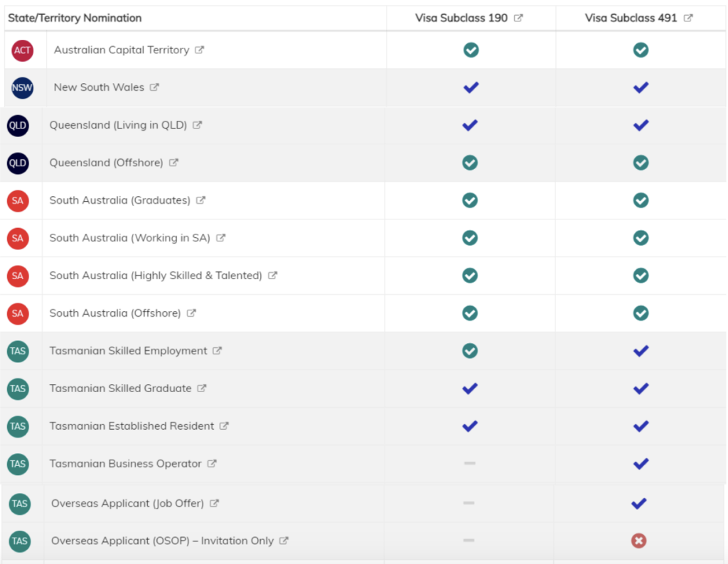Click the 190 checkmark for Australian Capital Territory
This screenshot has width=728, height=564.
[471, 50]
